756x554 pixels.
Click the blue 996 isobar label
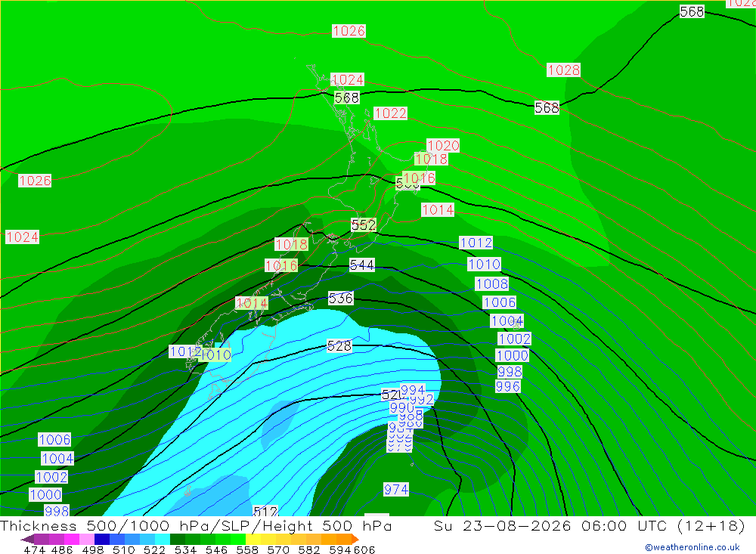pyautogui.click(x=508, y=387)
